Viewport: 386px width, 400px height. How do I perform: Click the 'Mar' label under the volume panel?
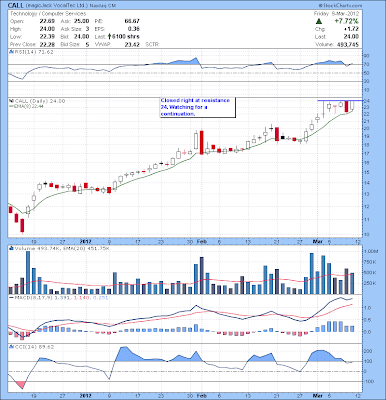coord(317,395)
